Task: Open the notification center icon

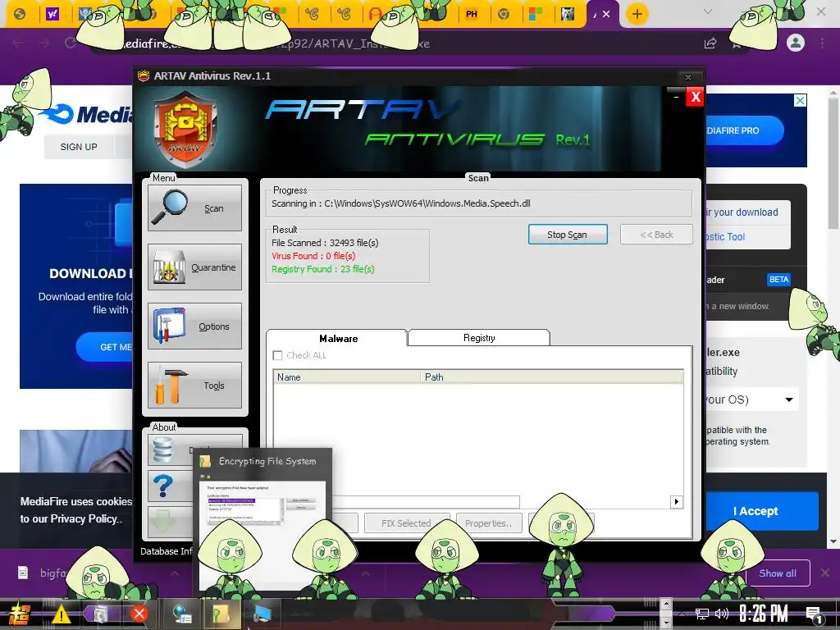Action: tap(814, 614)
